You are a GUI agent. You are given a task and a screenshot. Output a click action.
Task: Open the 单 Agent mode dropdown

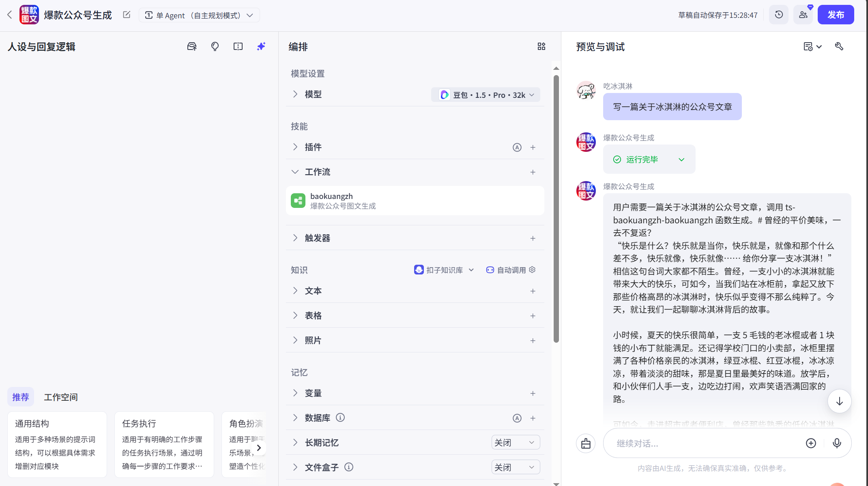[x=199, y=15]
